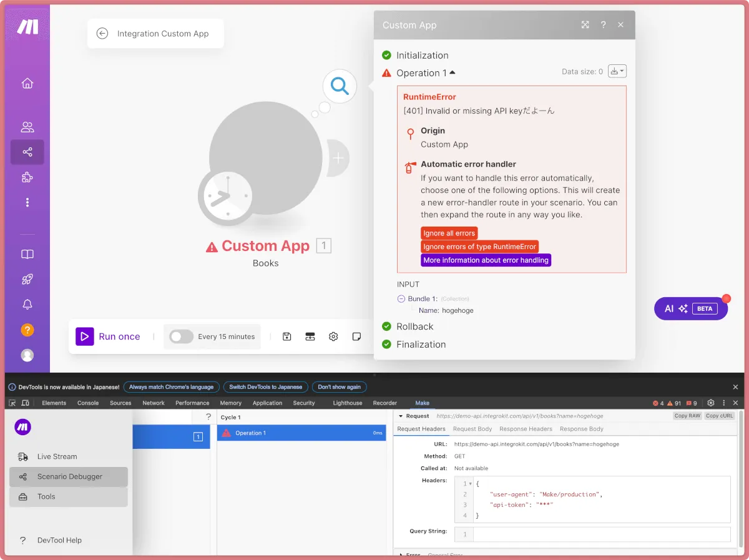749x560 pixels.
Task: Click the DevTools error count indicator
Action: click(x=658, y=403)
